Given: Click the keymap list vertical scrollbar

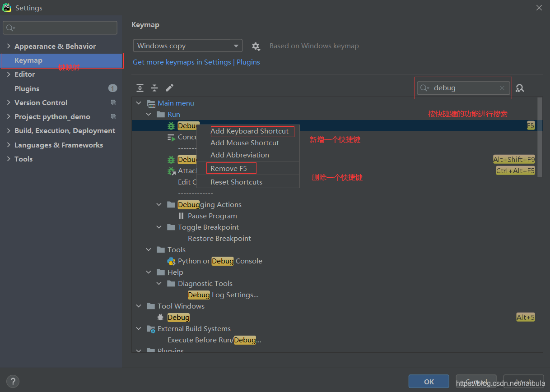Looking at the screenshot, I should click(x=540, y=138).
